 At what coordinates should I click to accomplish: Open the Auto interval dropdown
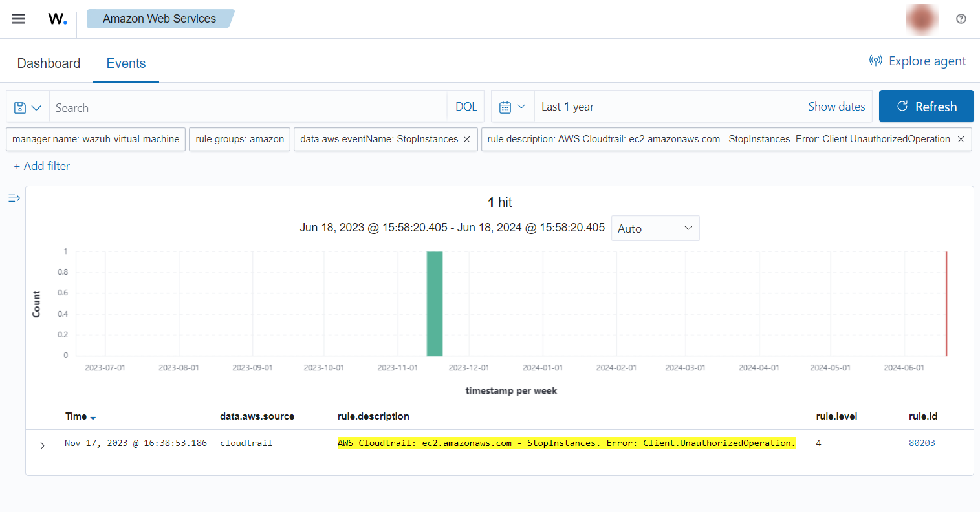[655, 228]
